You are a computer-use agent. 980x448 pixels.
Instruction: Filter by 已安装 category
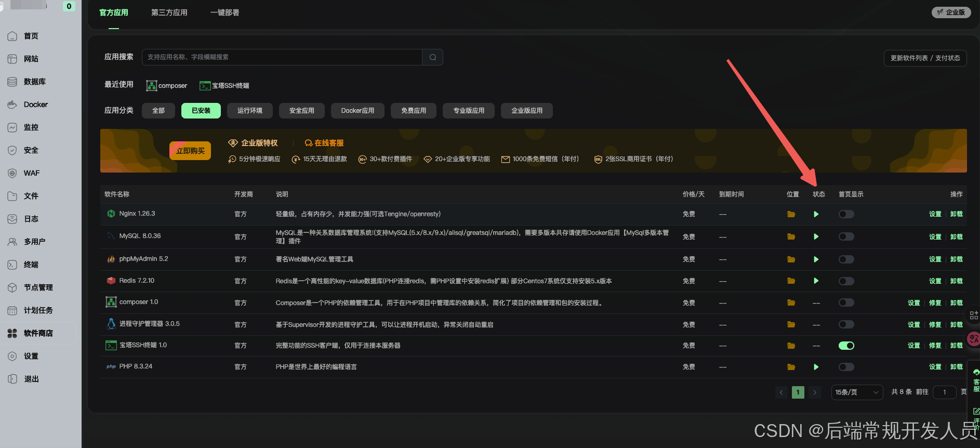[x=201, y=111]
